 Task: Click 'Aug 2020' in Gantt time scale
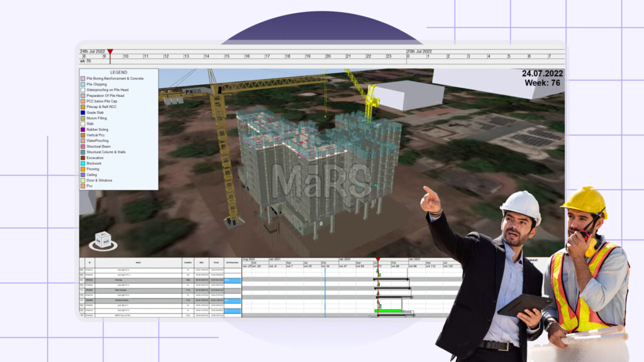(249, 260)
